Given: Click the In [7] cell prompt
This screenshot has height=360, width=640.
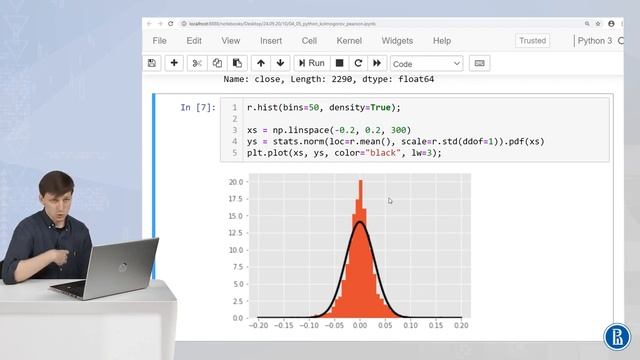Looking at the screenshot, I should point(198,107).
